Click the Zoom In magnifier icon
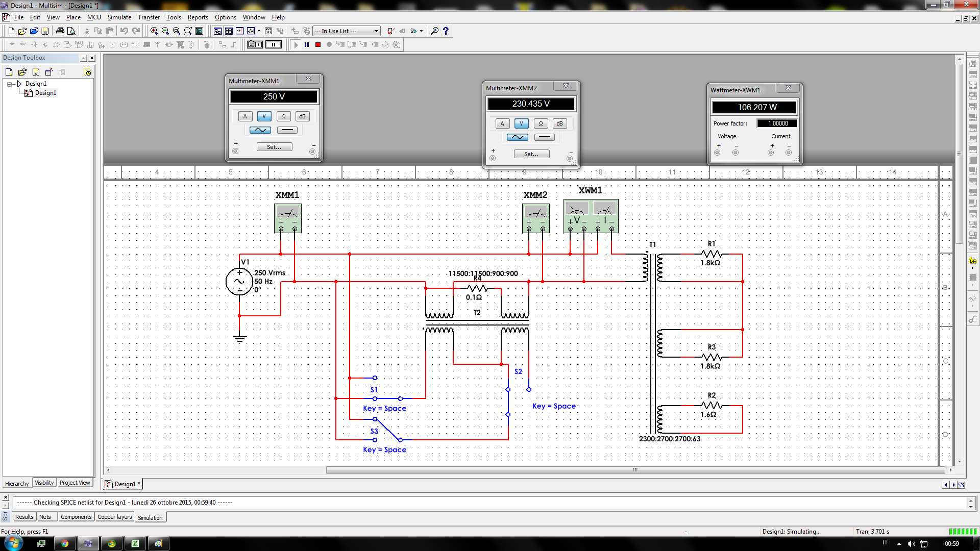980x551 pixels. 154,31
